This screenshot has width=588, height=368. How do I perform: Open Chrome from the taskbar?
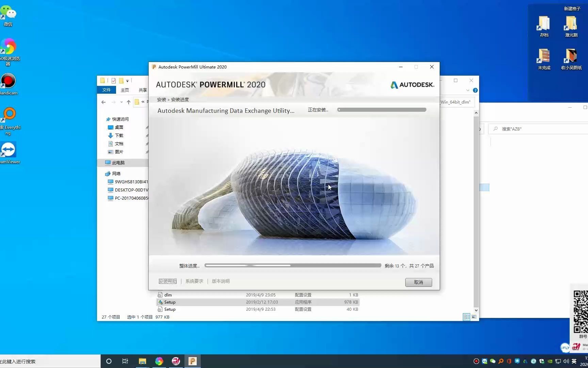point(159,361)
